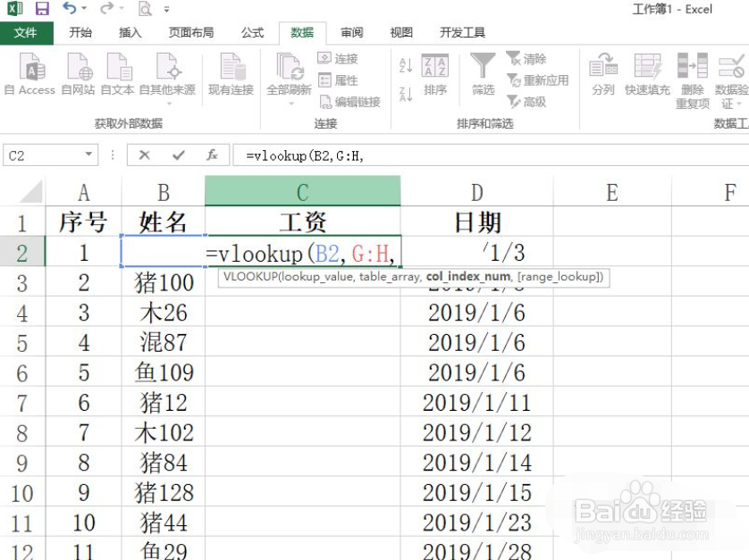Switch to the 页面布局 tab
Image resolution: width=749 pixels, height=560 pixels.
191,32
